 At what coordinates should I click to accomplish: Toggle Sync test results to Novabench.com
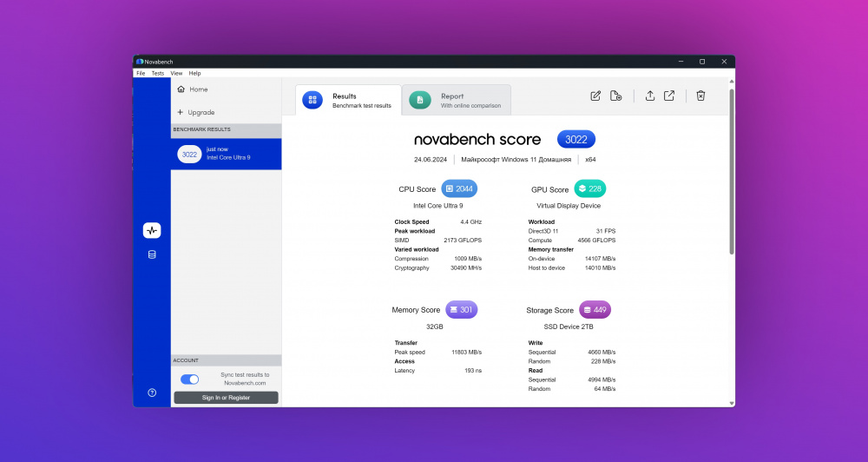click(x=190, y=379)
